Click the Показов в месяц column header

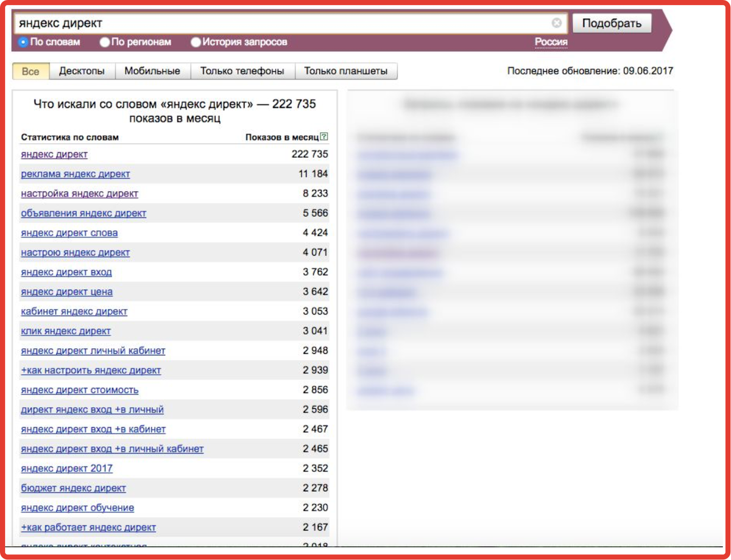(282, 137)
